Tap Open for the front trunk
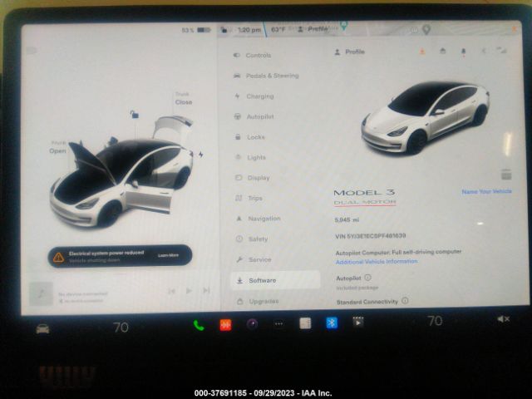This screenshot has width=532, height=399. (57, 151)
